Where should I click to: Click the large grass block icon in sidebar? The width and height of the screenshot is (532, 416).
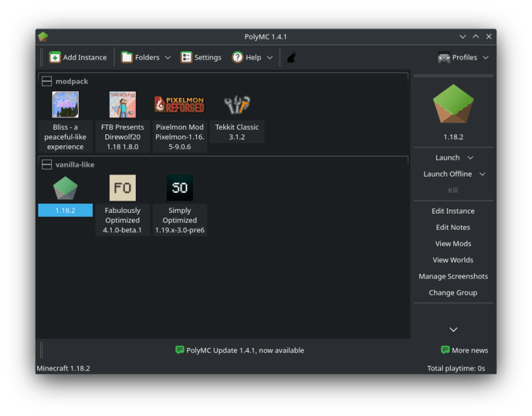coord(453,104)
